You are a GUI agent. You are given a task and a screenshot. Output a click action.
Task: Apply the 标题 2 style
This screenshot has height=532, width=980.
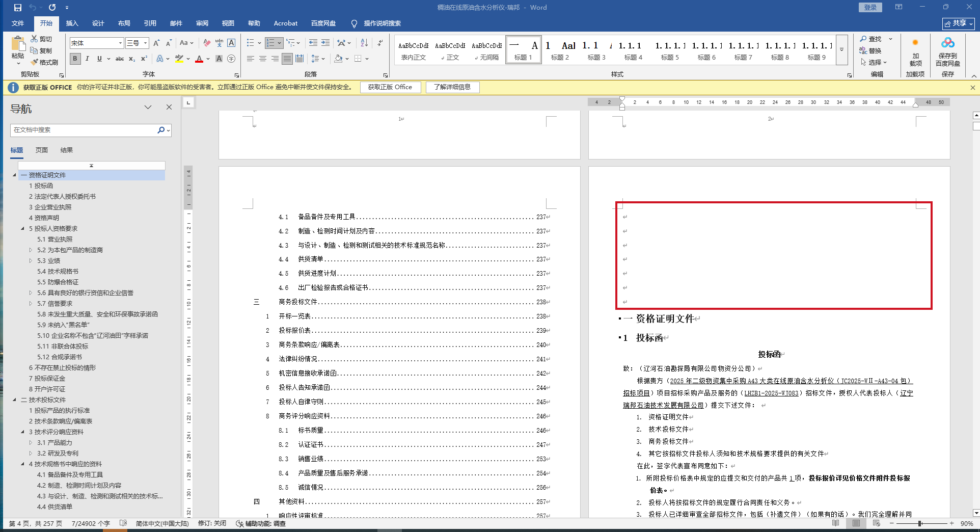tap(560, 50)
